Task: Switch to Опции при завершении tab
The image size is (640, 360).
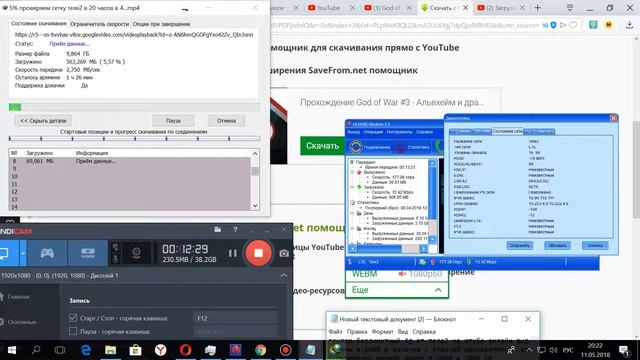Action: pos(161,24)
